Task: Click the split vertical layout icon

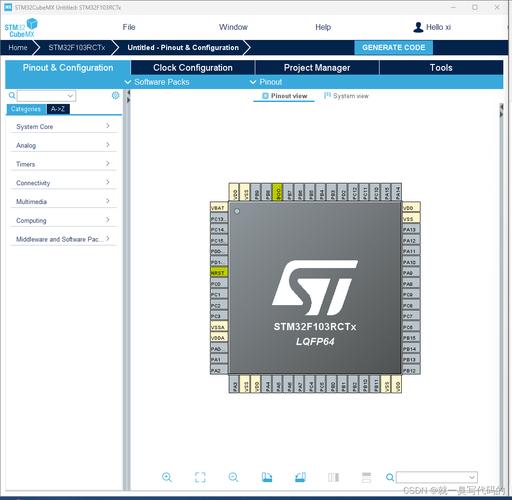Action: [333, 477]
